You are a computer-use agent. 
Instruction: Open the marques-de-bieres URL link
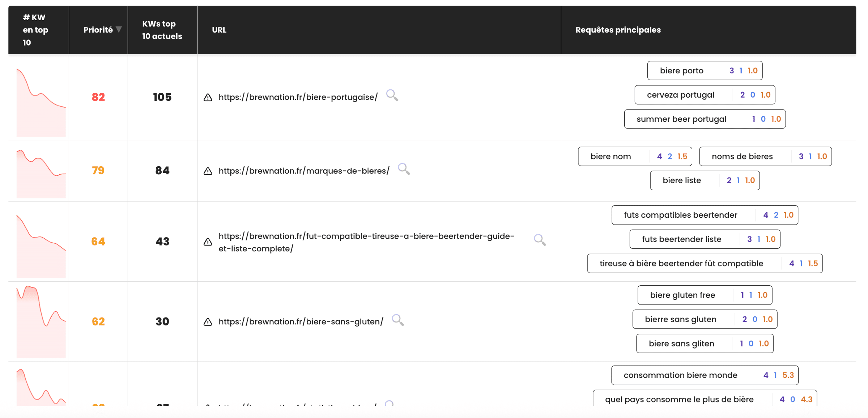pyautogui.click(x=304, y=171)
